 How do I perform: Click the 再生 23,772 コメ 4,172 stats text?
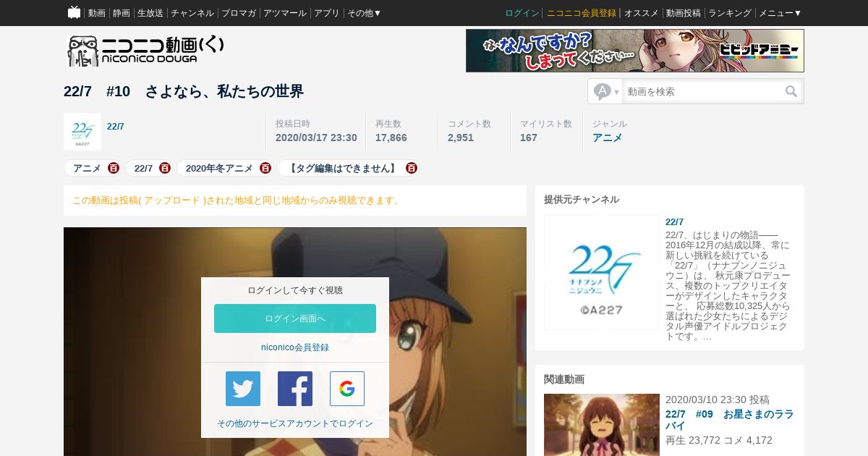[x=719, y=440]
